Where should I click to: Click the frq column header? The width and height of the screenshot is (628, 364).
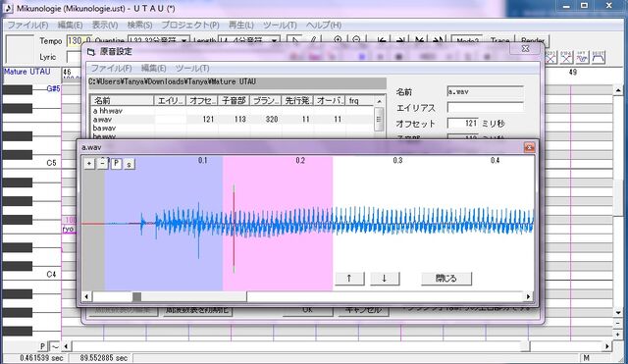359,100
